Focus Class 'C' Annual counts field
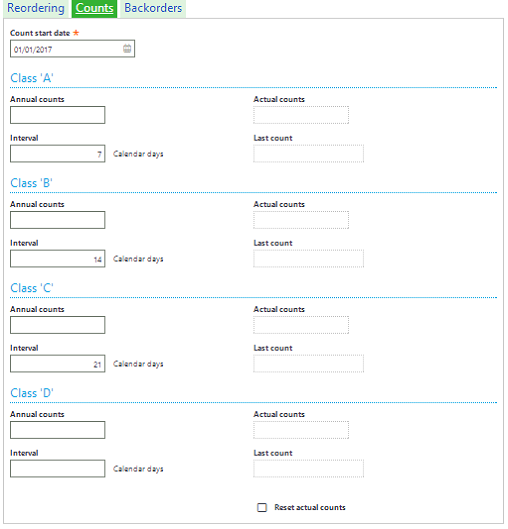 coord(58,325)
